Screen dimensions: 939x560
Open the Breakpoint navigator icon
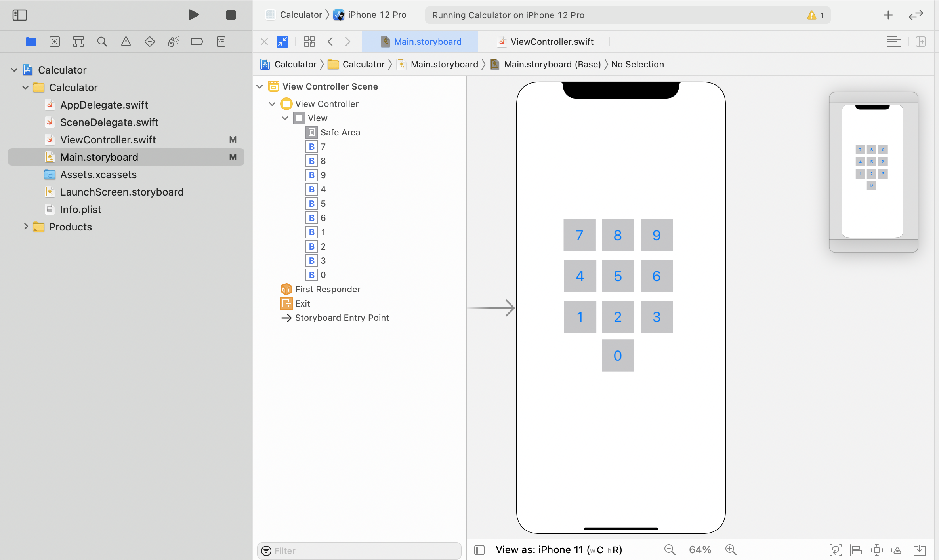coord(197,42)
